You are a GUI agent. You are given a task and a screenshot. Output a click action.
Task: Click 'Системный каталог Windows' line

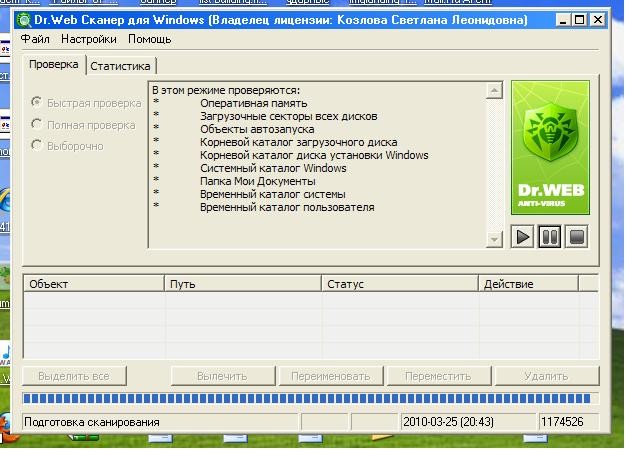tap(273, 168)
